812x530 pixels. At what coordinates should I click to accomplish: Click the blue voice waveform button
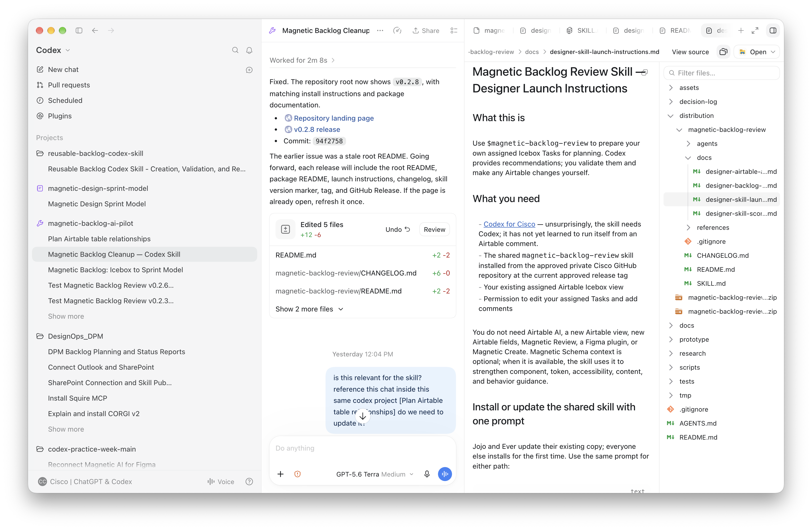tap(445, 474)
